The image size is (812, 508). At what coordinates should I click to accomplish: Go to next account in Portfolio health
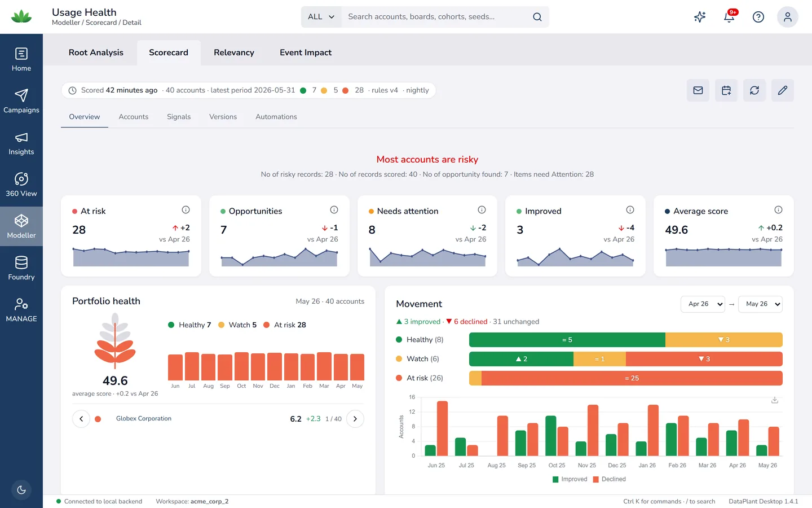pos(355,419)
